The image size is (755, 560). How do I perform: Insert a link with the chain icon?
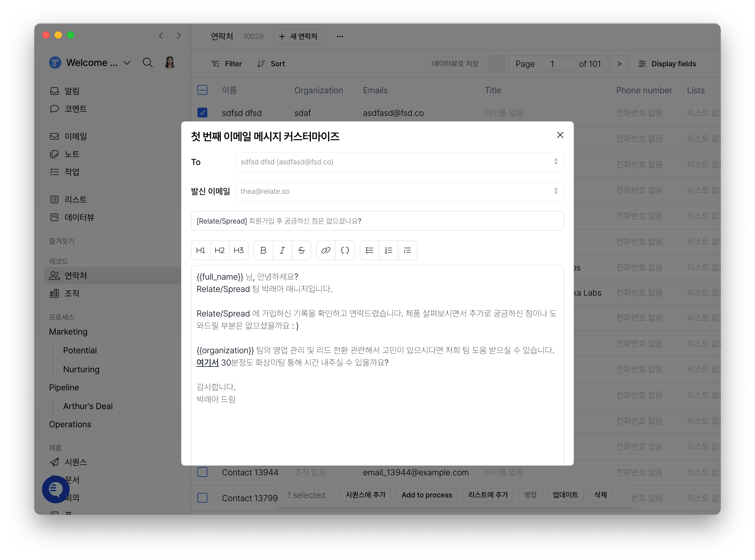pyautogui.click(x=326, y=250)
